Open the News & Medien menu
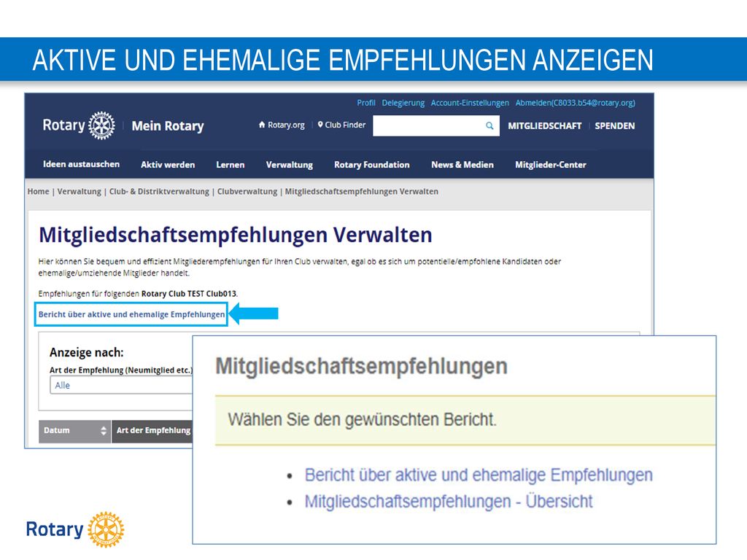747x560 pixels. [x=462, y=165]
